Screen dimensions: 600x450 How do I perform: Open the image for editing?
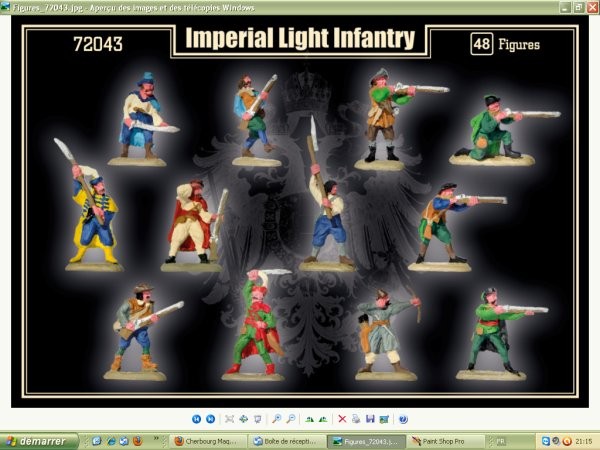pyautogui.click(x=383, y=419)
